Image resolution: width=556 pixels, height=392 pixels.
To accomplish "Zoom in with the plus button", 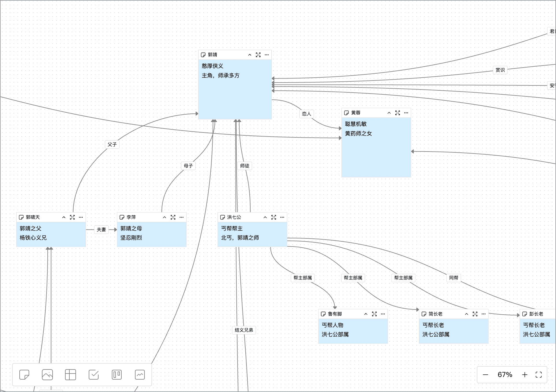I will click(525, 375).
